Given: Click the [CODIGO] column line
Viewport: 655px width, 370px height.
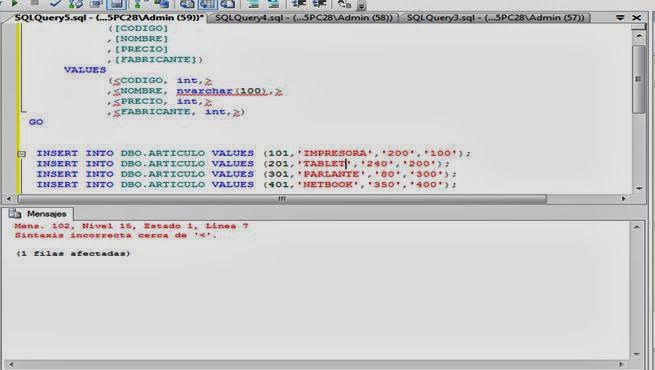Looking at the screenshot, I should 138,28.
